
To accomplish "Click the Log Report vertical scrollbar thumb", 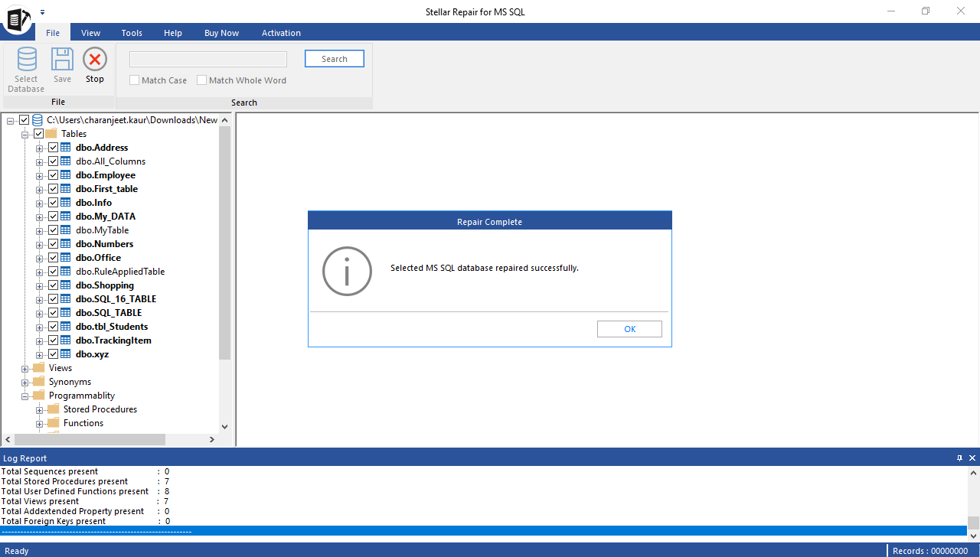I will [x=973, y=523].
